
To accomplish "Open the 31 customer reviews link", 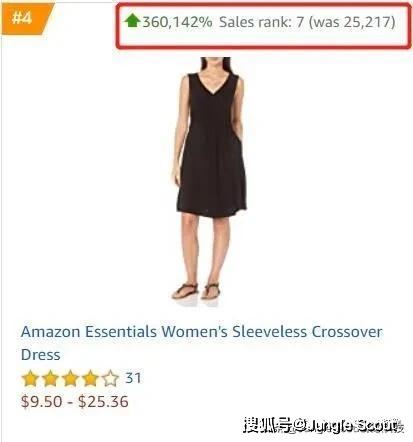I will (133, 378).
